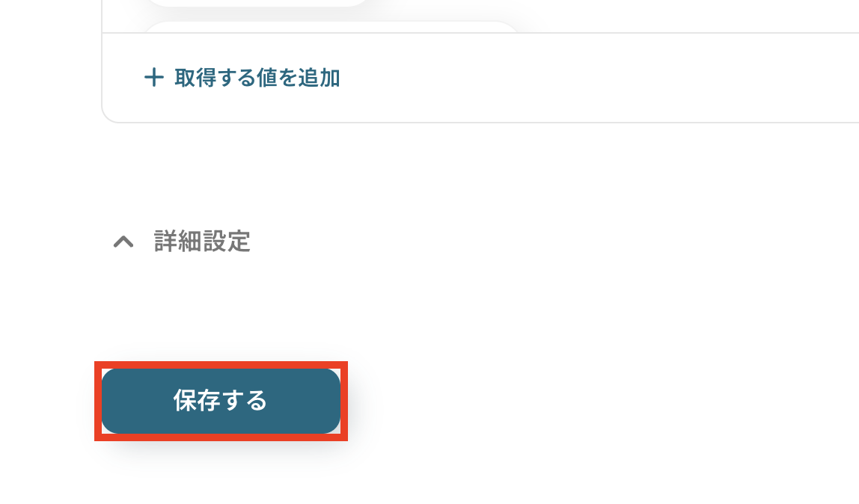Save the settings with the dark teal button
The image size is (859, 504).
pyautogui.click(x=221, y=401)
